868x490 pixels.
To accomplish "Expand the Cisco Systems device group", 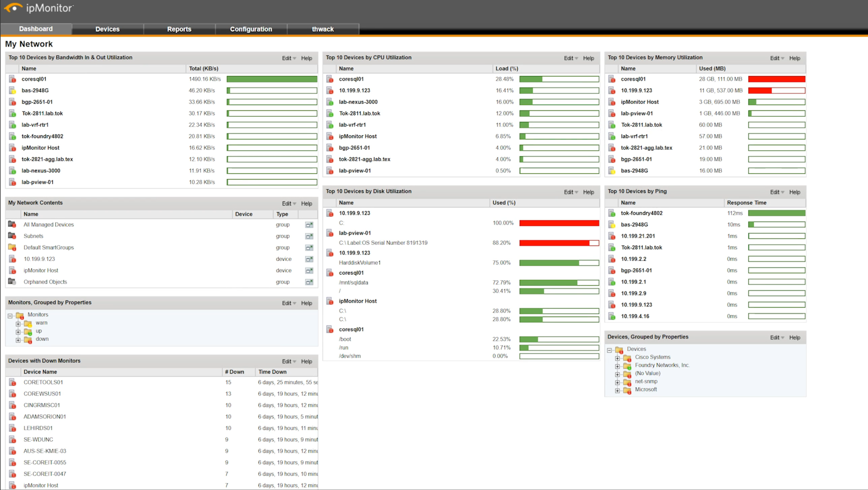I will pos(618,357).
